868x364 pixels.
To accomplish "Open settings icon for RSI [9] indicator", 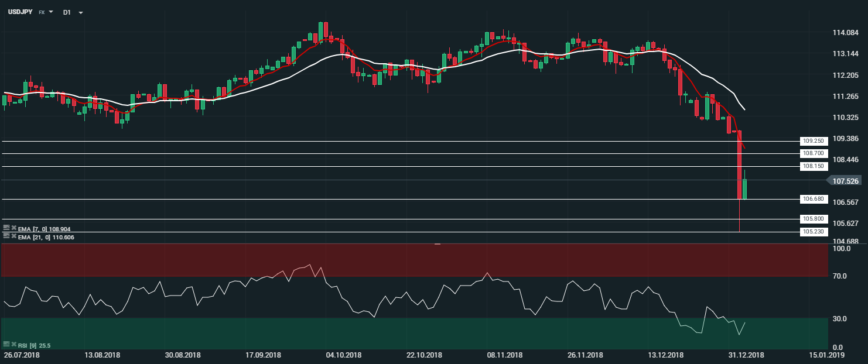I will point(6,345).
